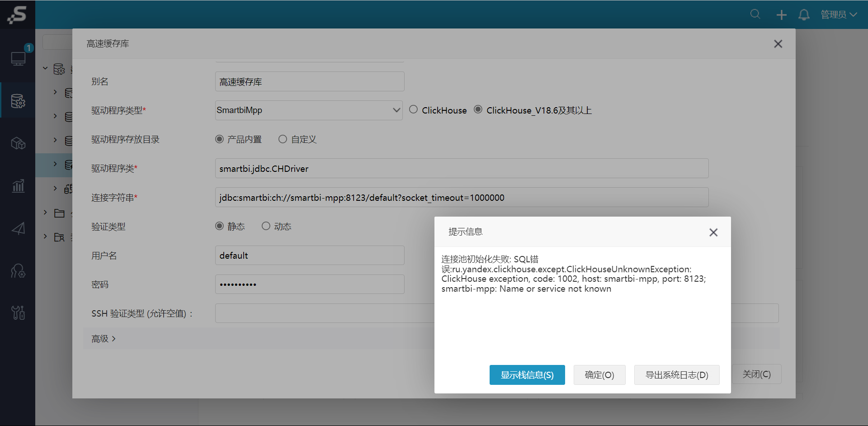Expand the folder-with-X tree node
Screen dimensions: 868x426
tap(45, 236)
